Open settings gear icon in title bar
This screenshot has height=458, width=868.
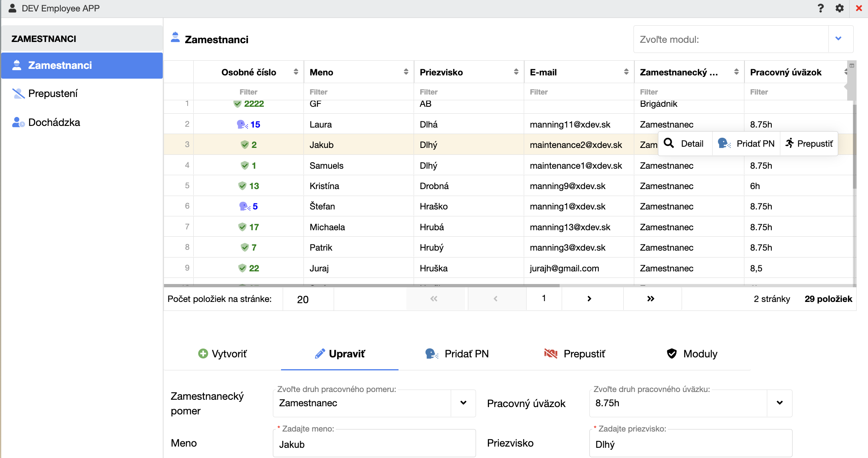[x=839, y=8]
